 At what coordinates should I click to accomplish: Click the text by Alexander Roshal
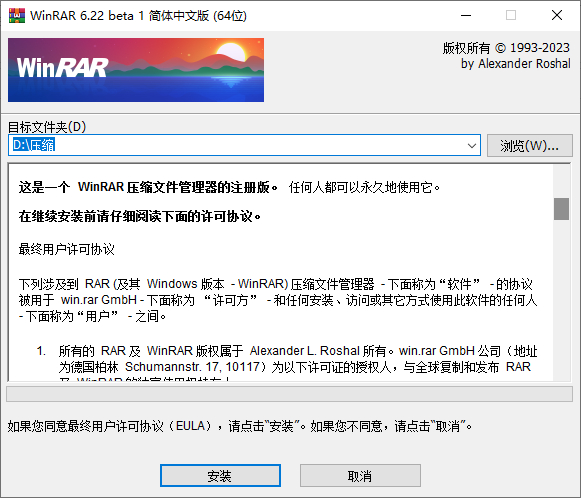click(x=515, y=64)
